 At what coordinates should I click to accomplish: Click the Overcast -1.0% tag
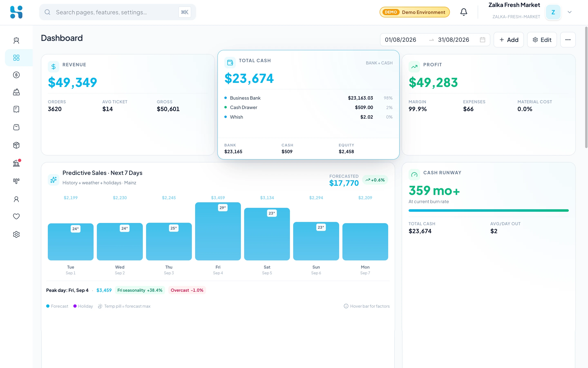(x=187, y=290)
